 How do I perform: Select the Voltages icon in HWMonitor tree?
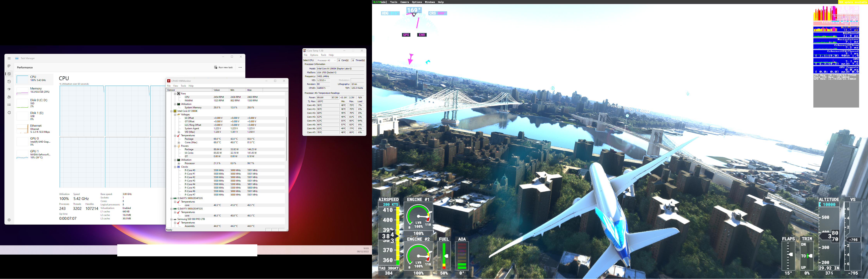click(179, 115)
